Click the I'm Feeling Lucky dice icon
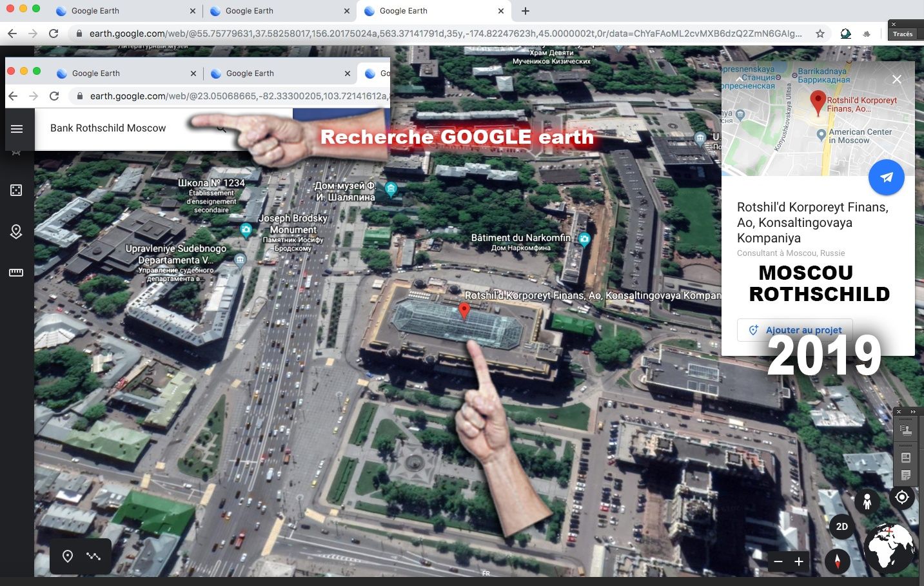This screenshot has width=924, height=586. tap(16, 190)
